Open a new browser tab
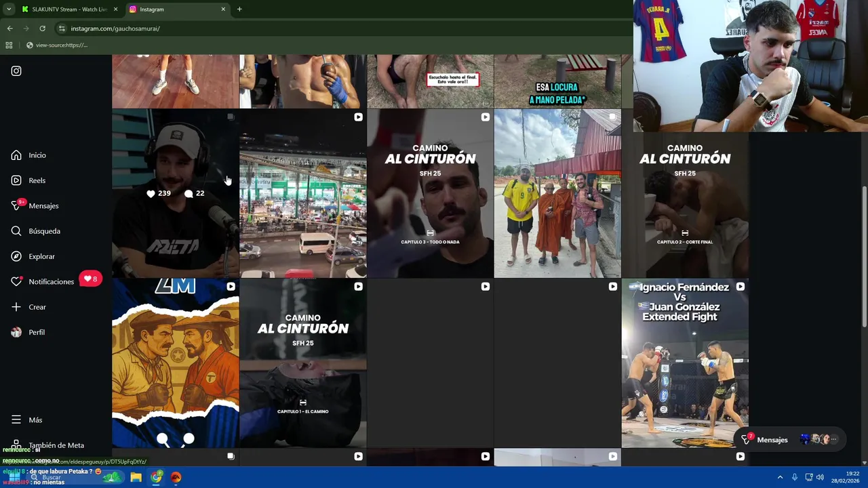The image size is (868, 488). (x=239, y=9)
